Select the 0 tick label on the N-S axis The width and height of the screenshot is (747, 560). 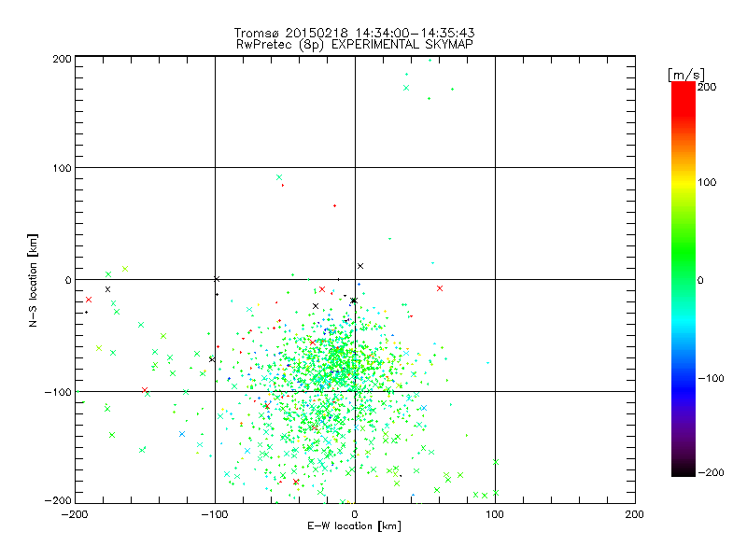tap(68, 280)
